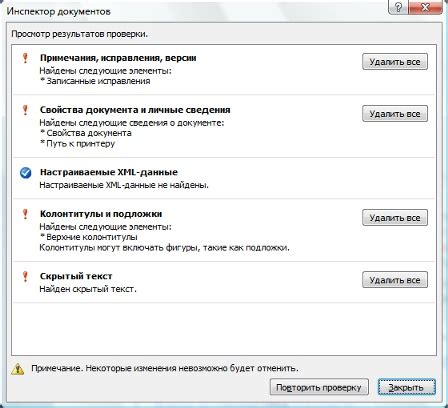Click the red exclamation icon beside Примечания, исправления, версии
The height and width of the screenshot is (408, 448).
[25, 58]
